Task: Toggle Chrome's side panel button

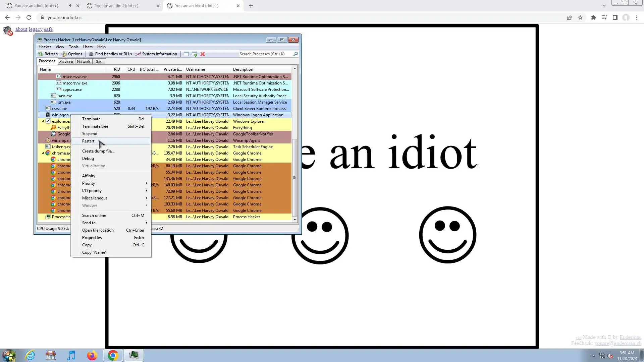Action: [615, 17]
